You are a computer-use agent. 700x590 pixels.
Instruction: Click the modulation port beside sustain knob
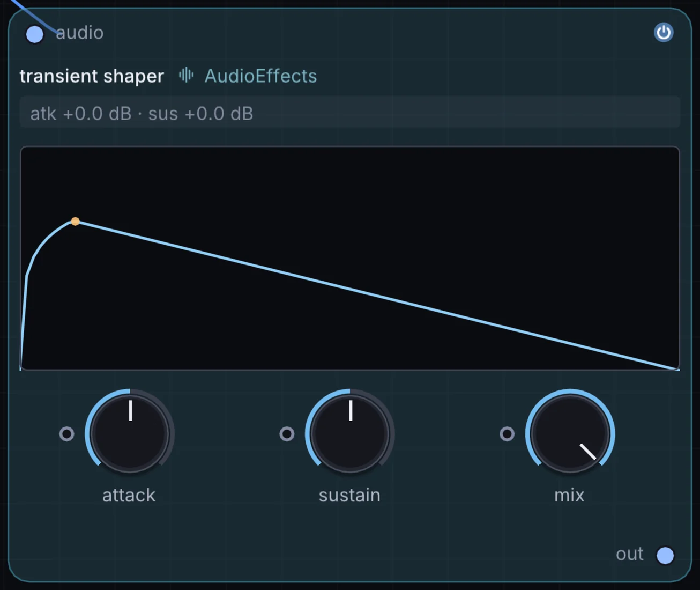(287, 433)
